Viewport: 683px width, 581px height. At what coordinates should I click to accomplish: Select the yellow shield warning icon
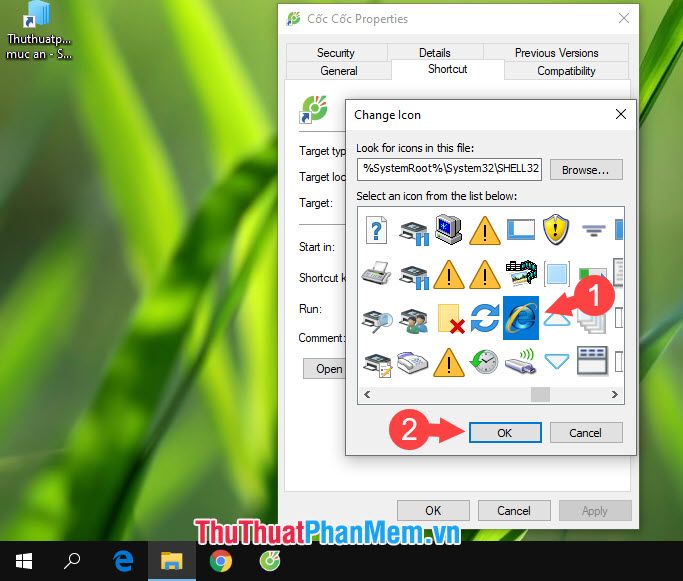coord(556,229)
